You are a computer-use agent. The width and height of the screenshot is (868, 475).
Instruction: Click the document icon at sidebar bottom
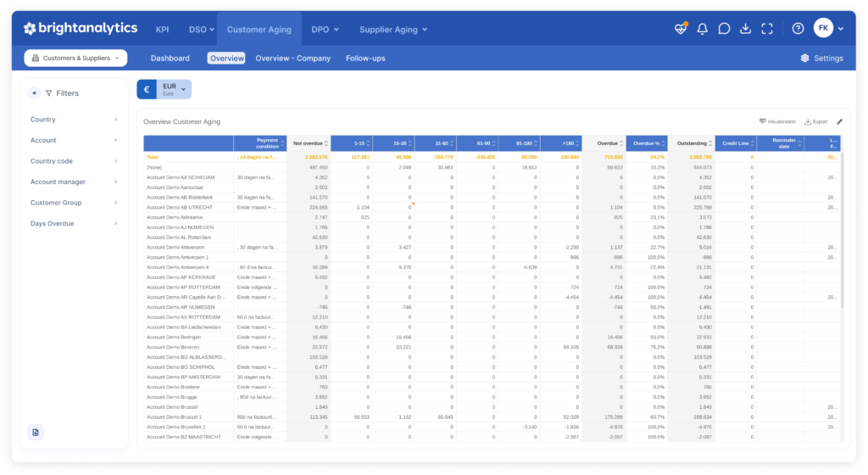click(x=36, y=433)
